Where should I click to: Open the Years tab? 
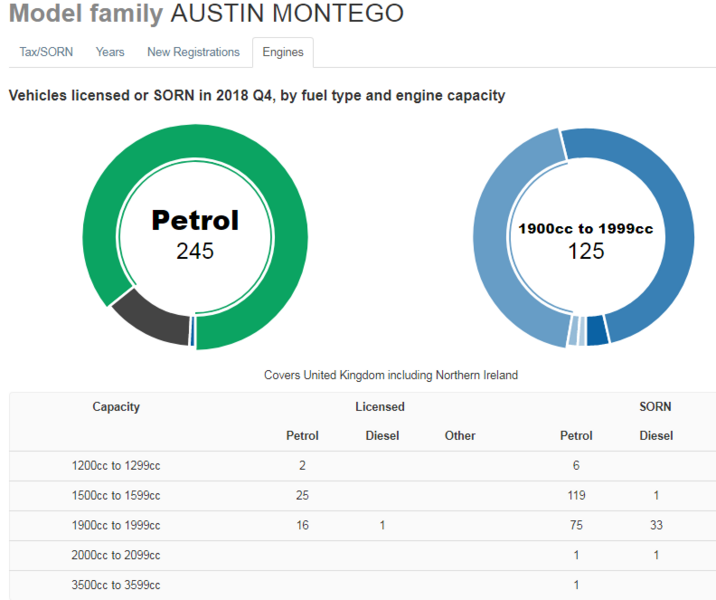[110, 52]
